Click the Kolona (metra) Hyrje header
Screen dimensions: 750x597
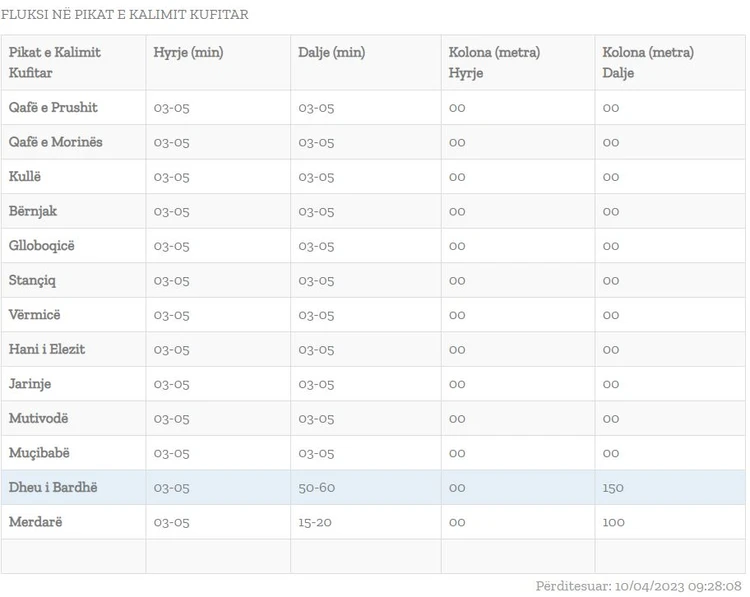pos(494,62)
